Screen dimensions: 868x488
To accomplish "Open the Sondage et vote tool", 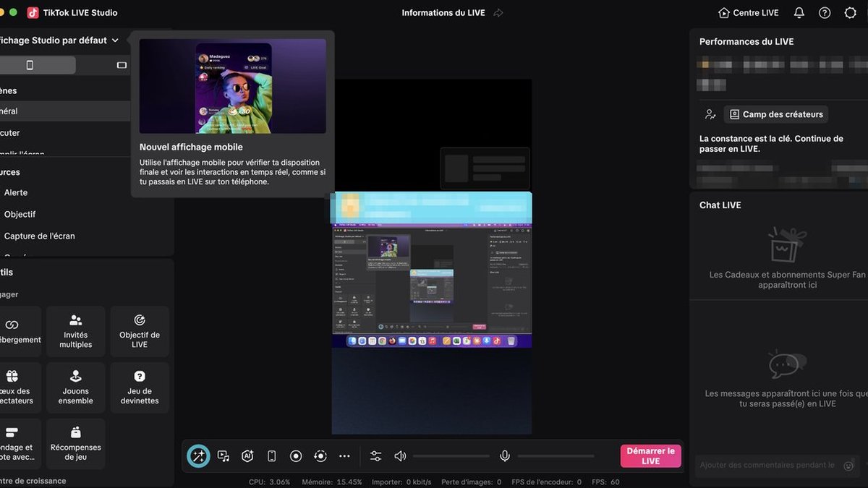I will [x=20, y=444].
